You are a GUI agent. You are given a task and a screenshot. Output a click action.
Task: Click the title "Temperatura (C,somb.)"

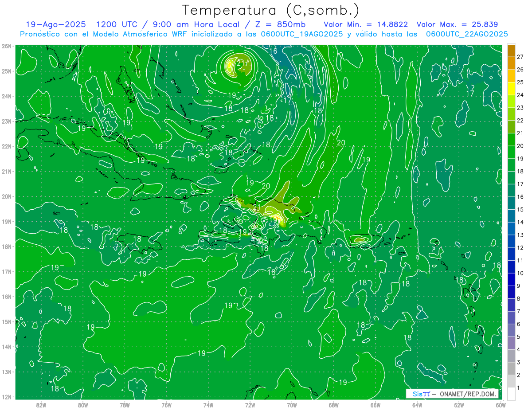click(x=271, y=10)
